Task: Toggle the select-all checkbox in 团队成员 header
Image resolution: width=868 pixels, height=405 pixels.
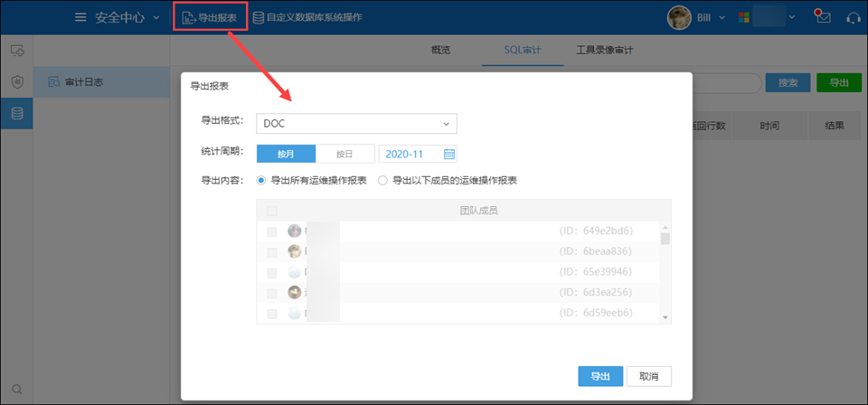Action: [272, 211]
